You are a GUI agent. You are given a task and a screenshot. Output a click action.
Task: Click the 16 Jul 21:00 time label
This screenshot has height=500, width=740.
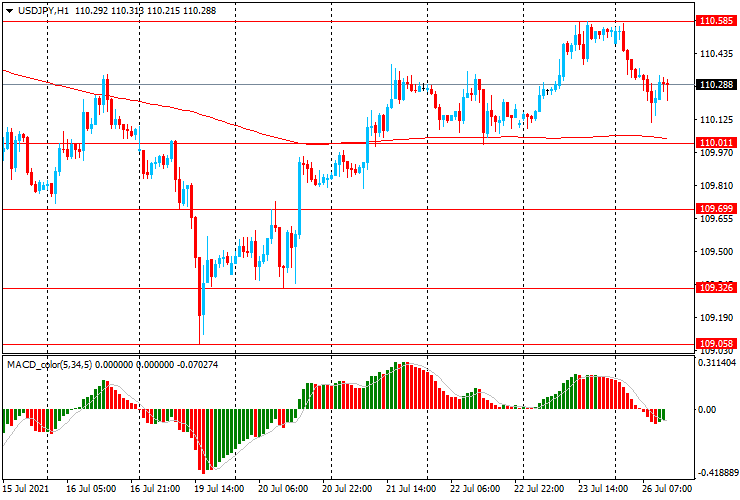pyautogui.click(x=155, y=488)
